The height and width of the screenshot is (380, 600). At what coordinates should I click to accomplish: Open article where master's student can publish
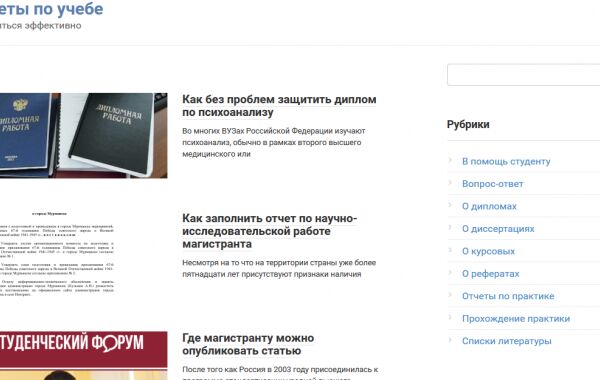248,344
